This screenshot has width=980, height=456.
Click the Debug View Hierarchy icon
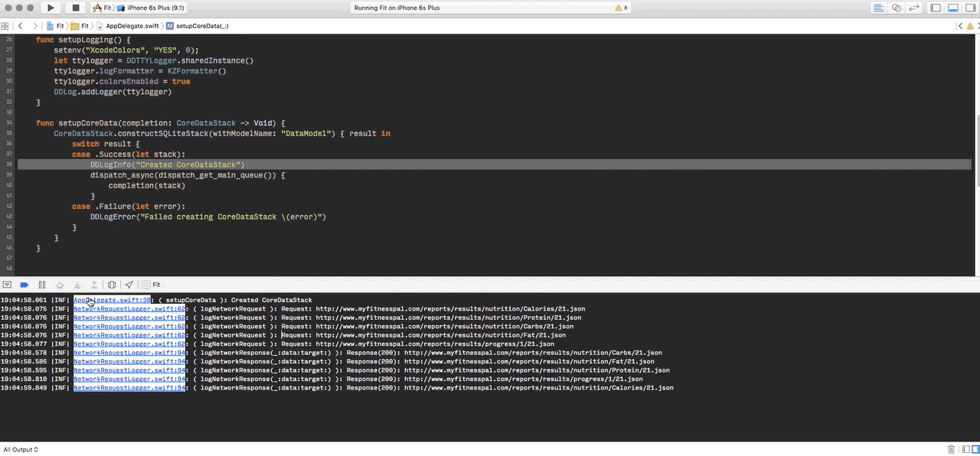click(x=112, y=285)
